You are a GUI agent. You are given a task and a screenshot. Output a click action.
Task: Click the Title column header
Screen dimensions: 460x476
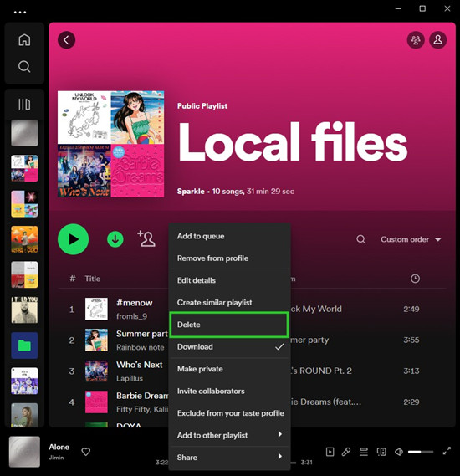[x=93, y=279]
